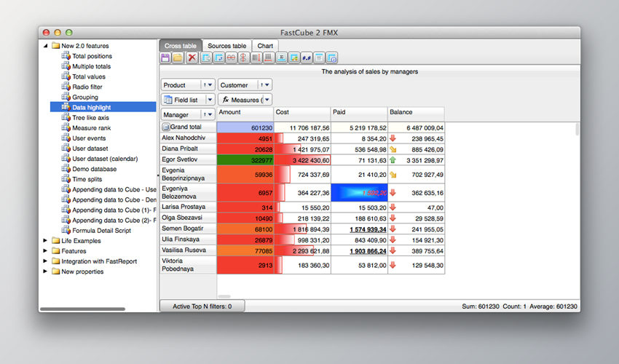Click the #.# number format icon
The image size is (619, 364).
pyautogui.click(x=307, y=58)
